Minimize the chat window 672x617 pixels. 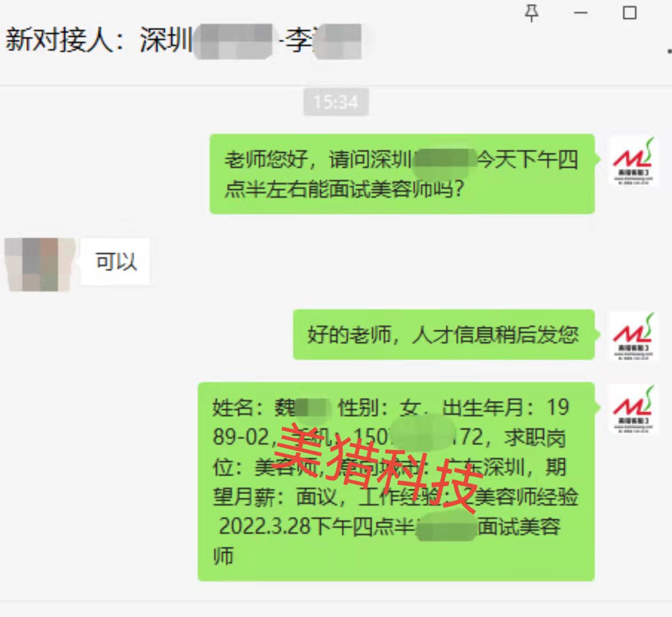click(x=580, y=13)
